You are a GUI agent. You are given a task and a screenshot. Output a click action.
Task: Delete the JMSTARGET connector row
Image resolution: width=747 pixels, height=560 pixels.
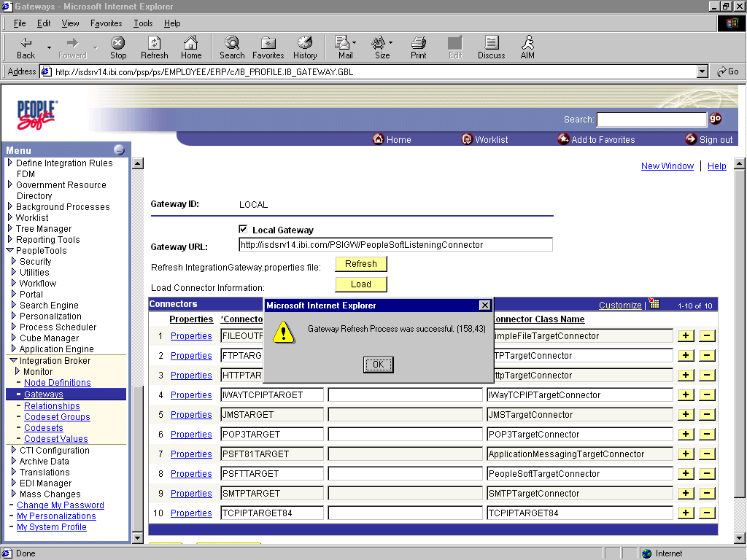(x=707, y=414)
